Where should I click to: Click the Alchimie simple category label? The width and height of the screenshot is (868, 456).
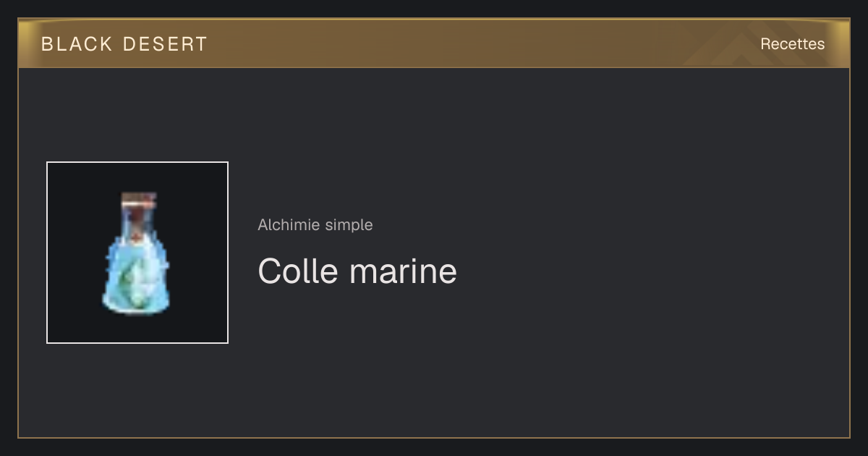[315, 225]
